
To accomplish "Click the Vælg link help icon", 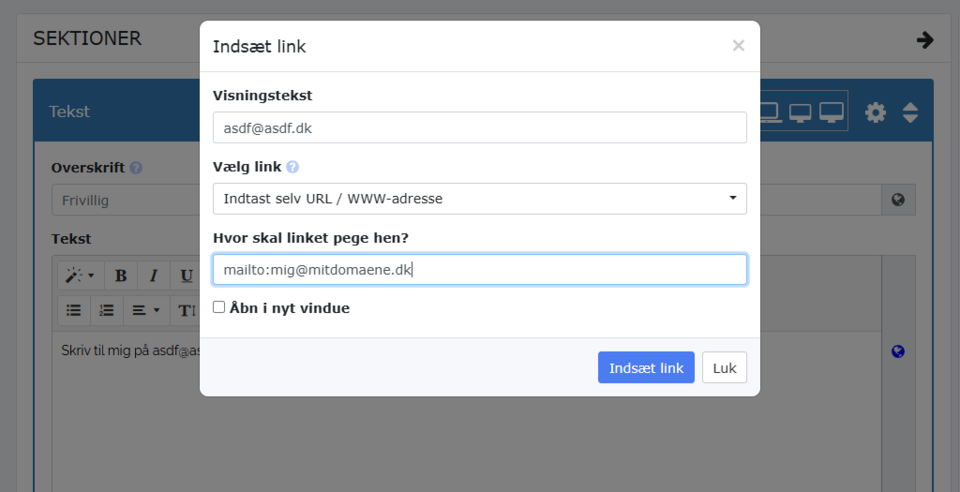I will pyautogui.click(x=293, y=167).
